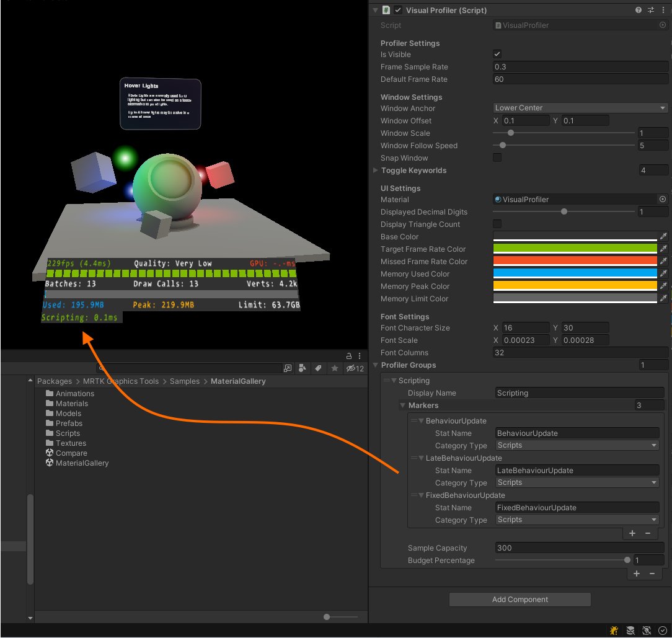672x638 pixels.
Task: Pick the green Target Frame Rate Color swatch
Action: (573, 249)
